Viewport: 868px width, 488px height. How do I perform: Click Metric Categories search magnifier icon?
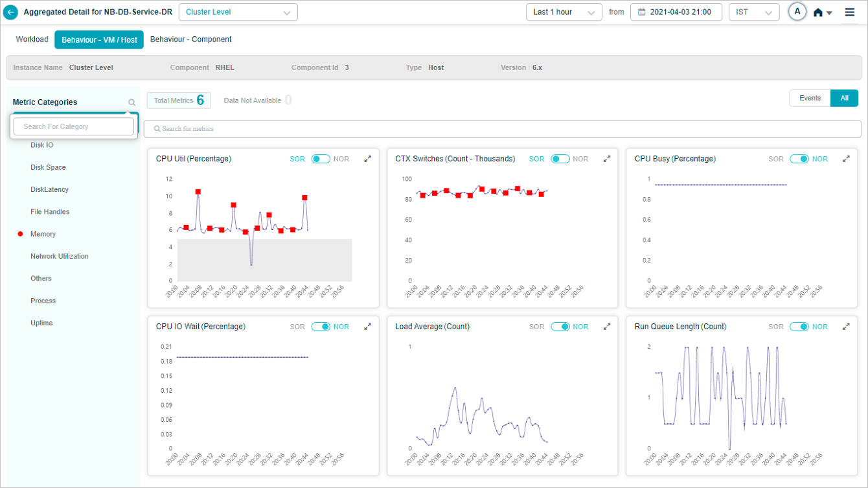(x=132, y=102)
